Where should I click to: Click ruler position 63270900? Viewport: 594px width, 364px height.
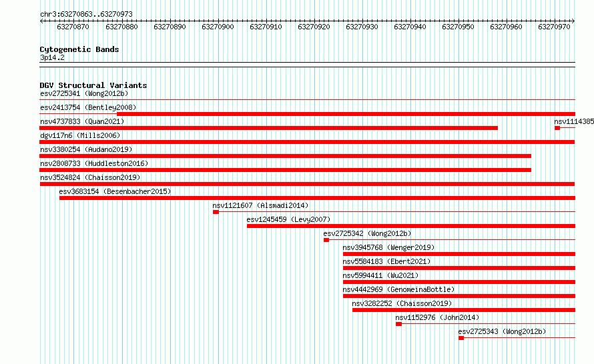point(218,27)
